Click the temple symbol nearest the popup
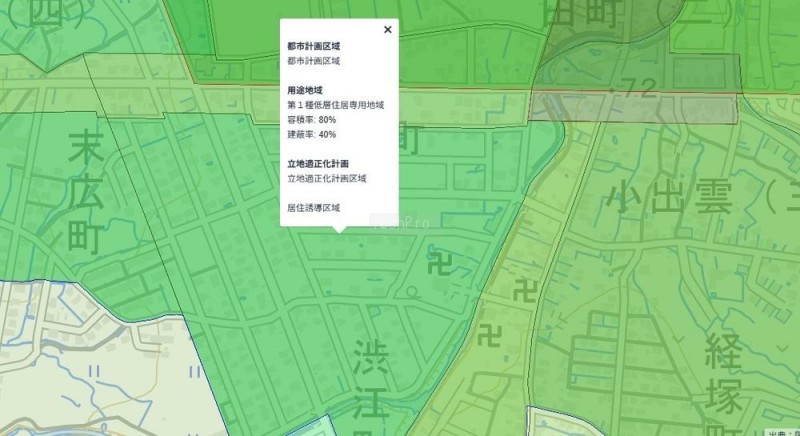Viewport: 800px width, 436px height. 438,265
